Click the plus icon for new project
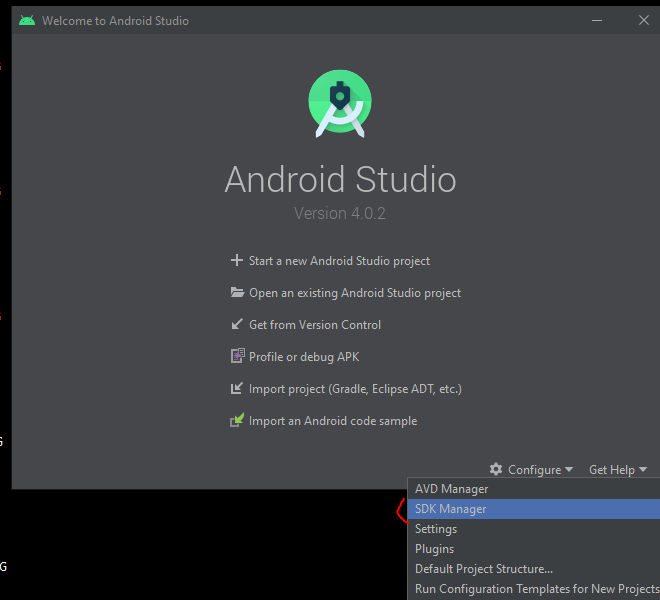660x600 pixels. click(237, 260)
